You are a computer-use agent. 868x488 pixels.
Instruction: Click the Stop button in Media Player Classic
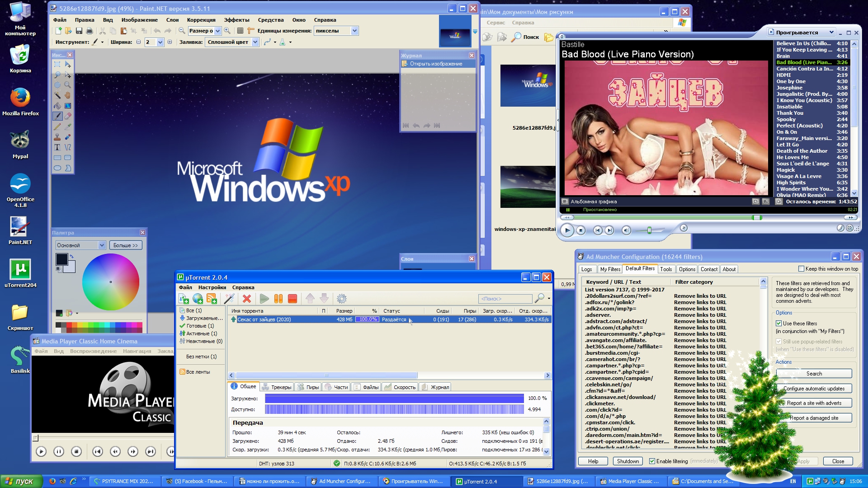click(x=76, y=451)
